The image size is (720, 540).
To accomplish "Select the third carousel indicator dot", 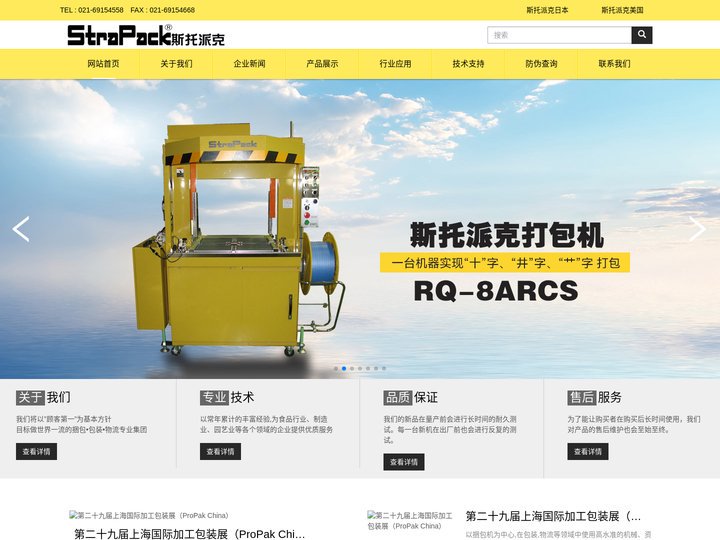I will pyautogui.click(x=352, y=368).
